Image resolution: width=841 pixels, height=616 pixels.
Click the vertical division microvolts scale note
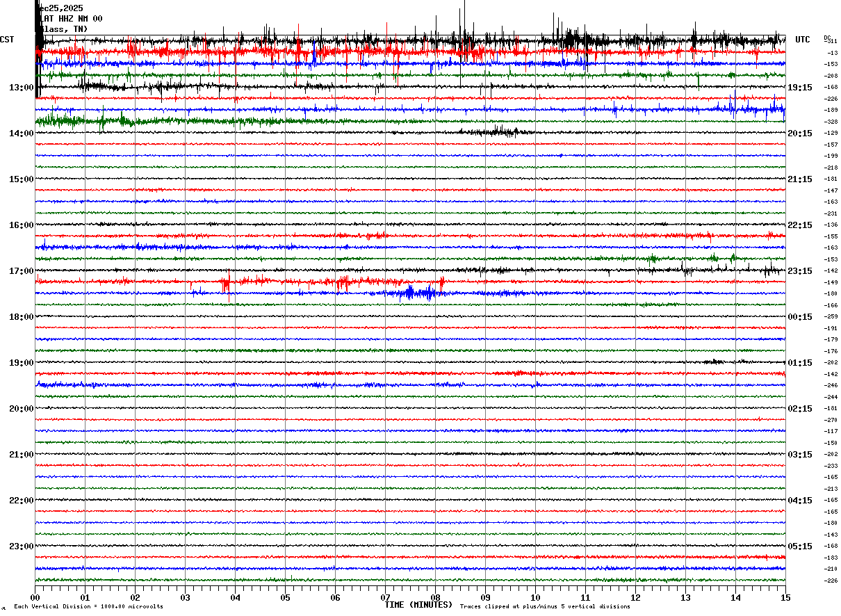tap(88, 606)
